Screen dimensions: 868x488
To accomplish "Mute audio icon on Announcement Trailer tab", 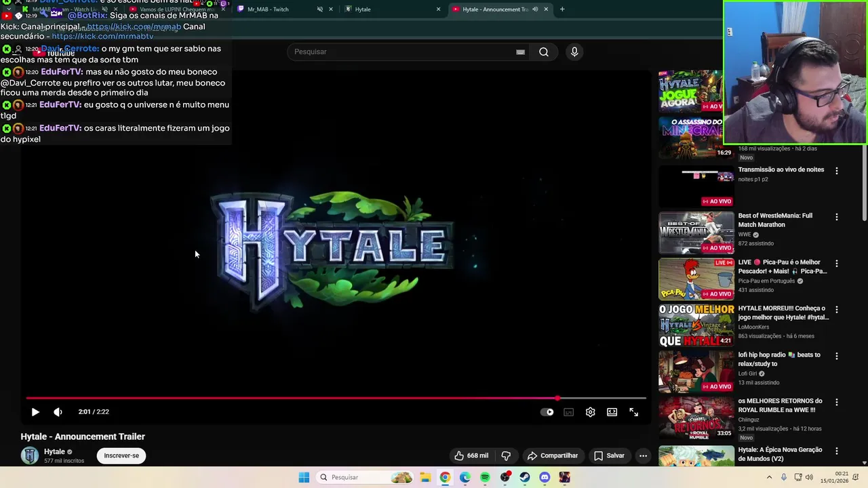I will pyautogui.click(x=535, y=9).
